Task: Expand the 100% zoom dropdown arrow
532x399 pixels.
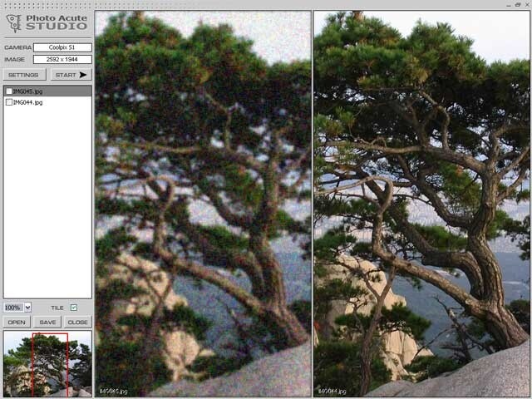Action: point(27,308)
